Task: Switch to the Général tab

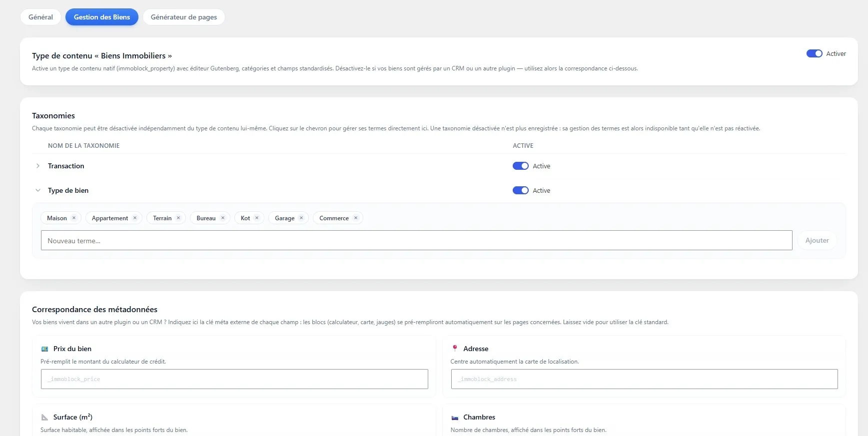Action: [40, 17]
